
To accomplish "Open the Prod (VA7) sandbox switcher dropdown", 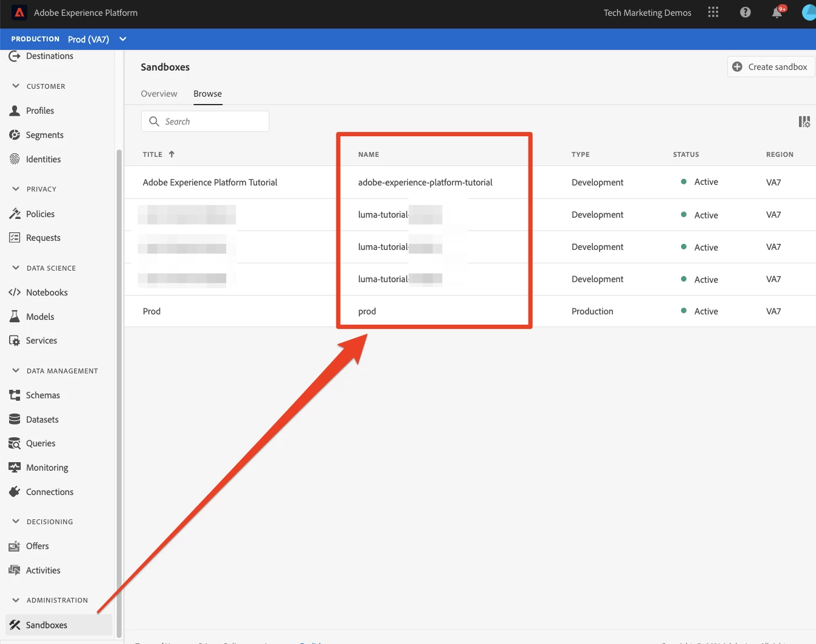I will pos(97,39).
